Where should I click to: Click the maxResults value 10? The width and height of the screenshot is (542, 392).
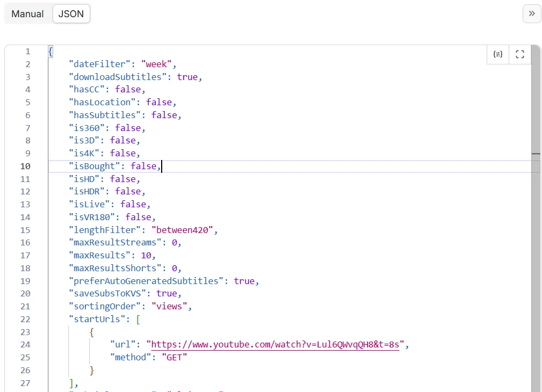[x=146, y=256]
